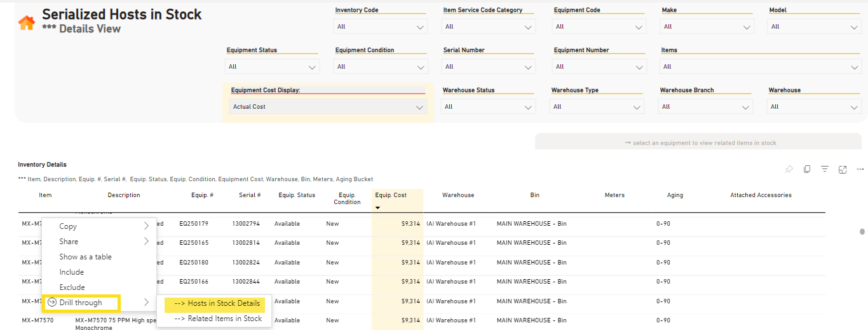The width and height of the screenshot is (868, 330).
Task: Select Exclude in the context menu
Action: [x=99, y=287]
